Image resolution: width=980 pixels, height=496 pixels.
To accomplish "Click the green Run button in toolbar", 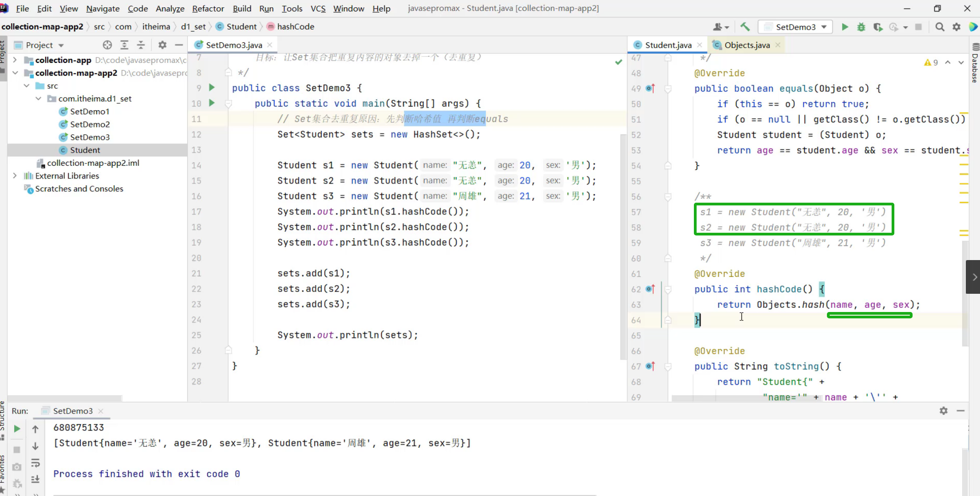I will pos(845,27).
